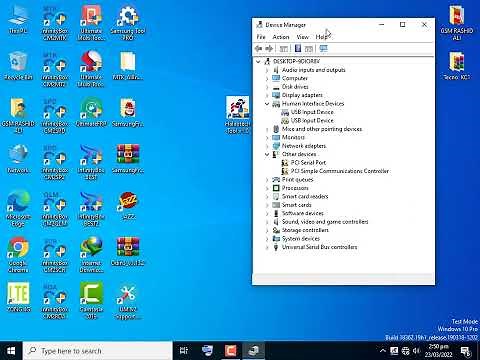Click the Type here to search box
This screenshot has height=360, width=480.
click(x=98, y=351)
